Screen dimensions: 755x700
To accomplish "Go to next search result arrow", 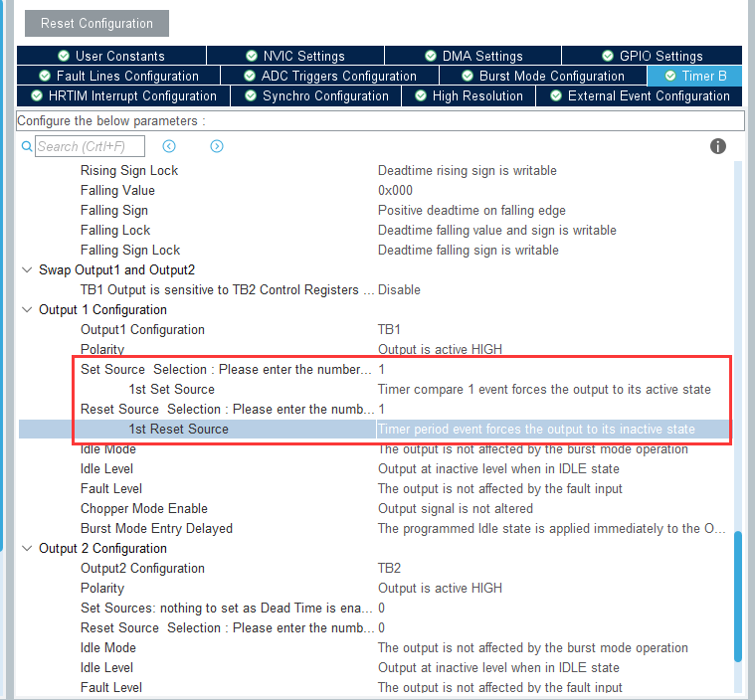I will pyautogui.click(x=217, y=146).
